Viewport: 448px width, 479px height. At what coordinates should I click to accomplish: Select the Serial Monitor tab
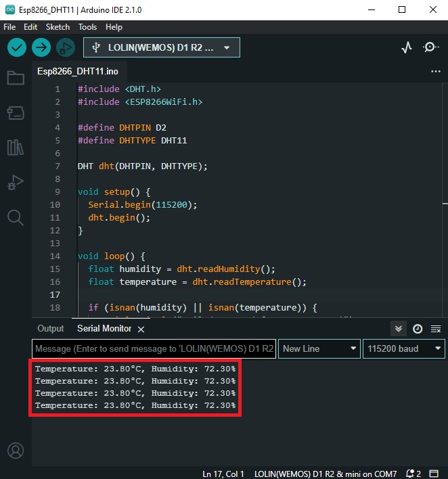pos(104,328)
